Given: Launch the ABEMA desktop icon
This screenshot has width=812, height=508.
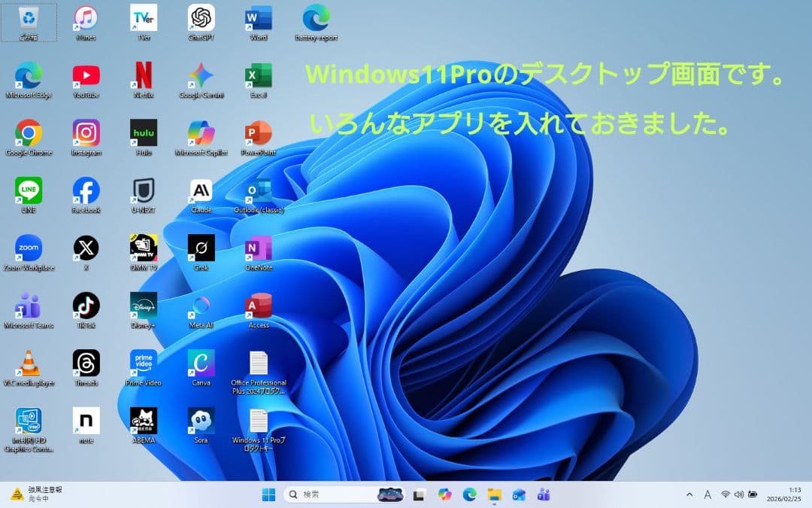Looking at the screenshot, I should pos(144,425).
